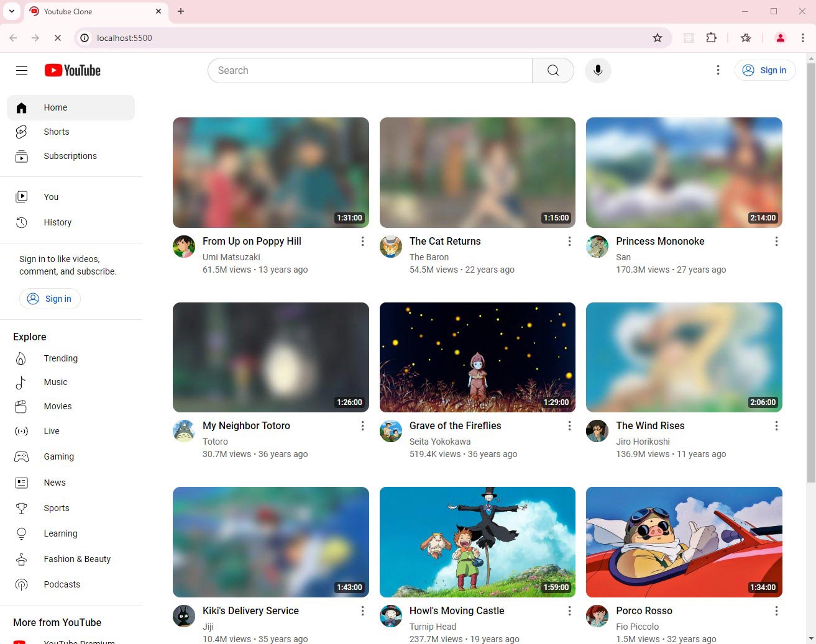
Task: Click the More from YouTube heading
Action: 57,622
